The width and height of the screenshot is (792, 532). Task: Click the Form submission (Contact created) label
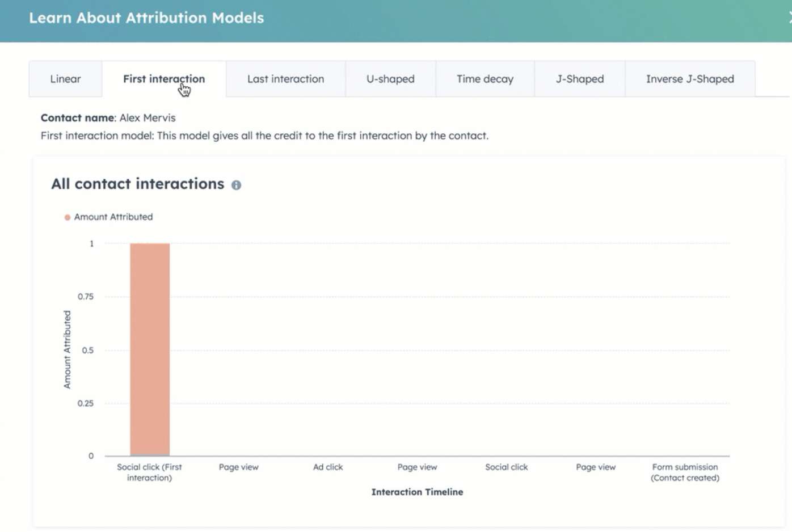685,472
